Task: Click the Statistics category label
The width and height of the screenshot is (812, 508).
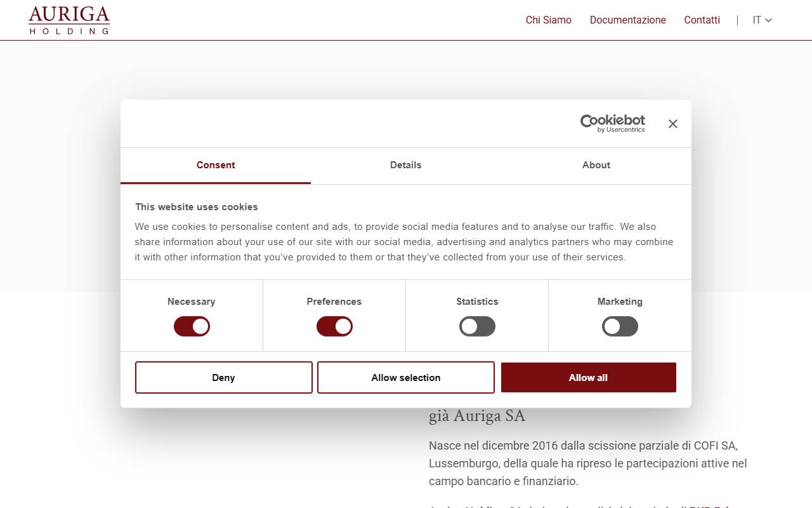Action: coord(477,302)
